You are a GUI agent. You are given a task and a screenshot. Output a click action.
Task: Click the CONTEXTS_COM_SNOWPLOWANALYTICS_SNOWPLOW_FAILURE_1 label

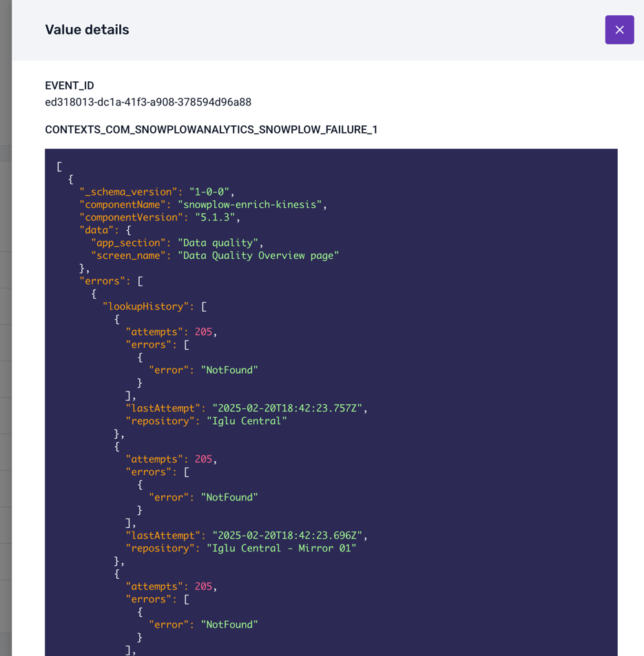tap(211, 129)
